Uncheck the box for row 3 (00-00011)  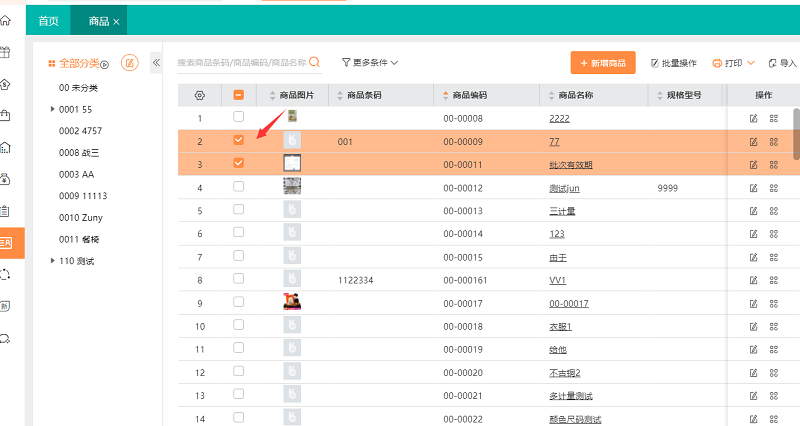(238, 163)
